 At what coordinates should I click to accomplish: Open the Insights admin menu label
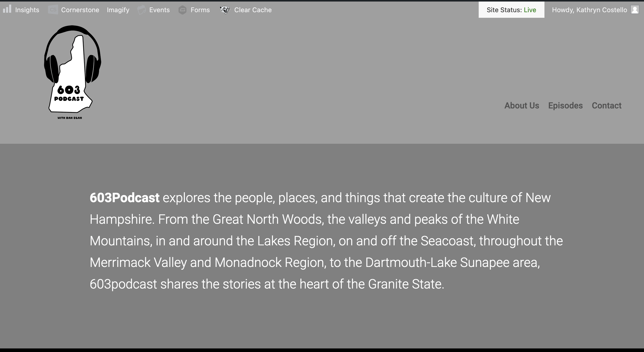pyautogui.click(x=27, y=10)
